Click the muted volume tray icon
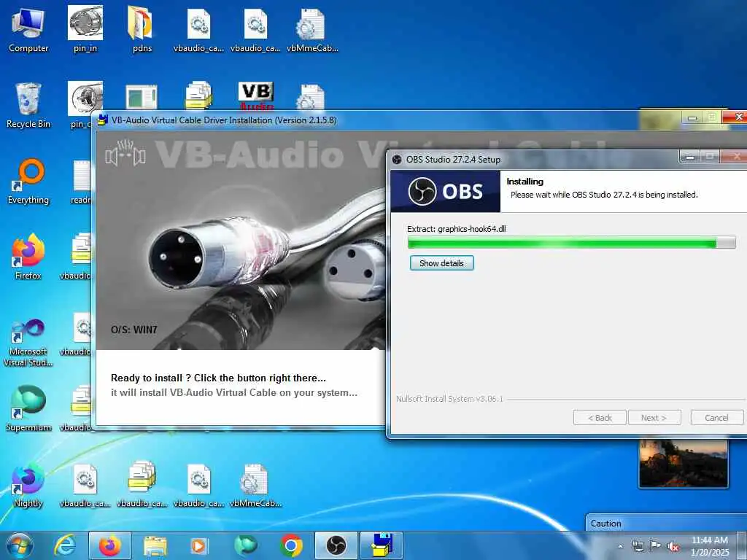Image resolution: width=747 pixels, height=560 pixels. point(673,547)
